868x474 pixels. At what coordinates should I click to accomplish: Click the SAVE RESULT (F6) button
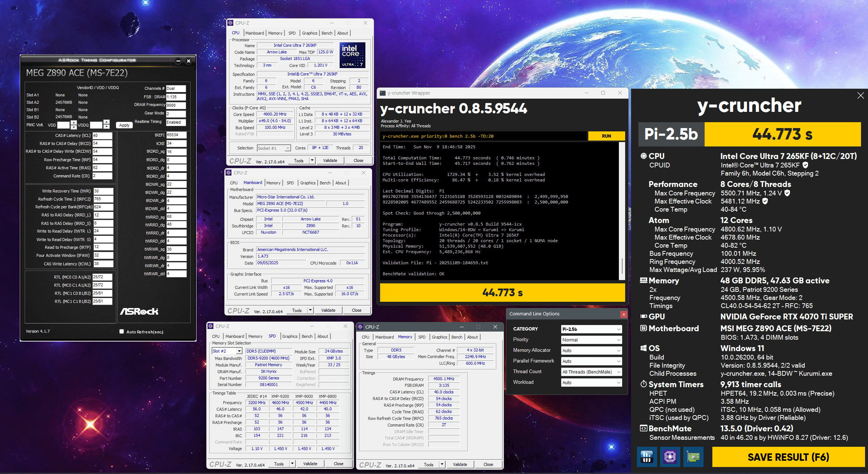coord(788,457)
